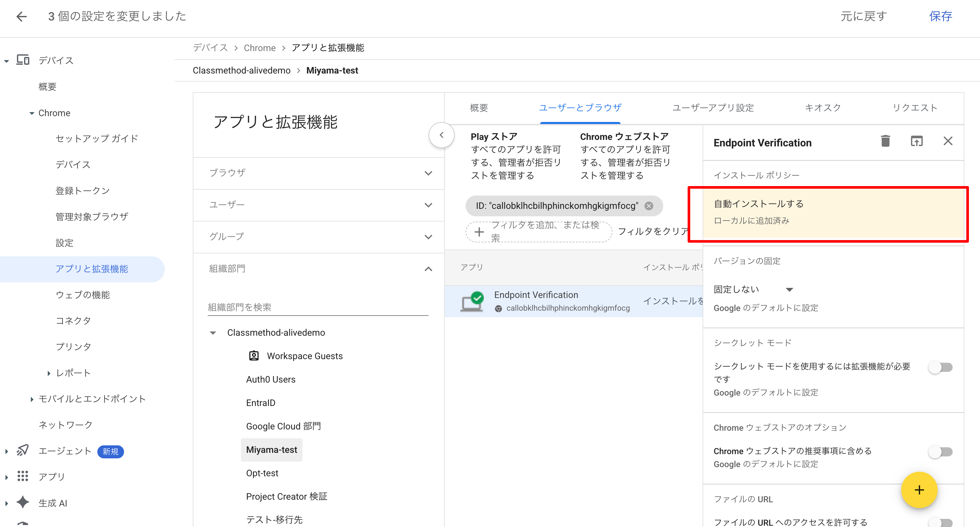Screen dimensions: 980x527
Task: Switch to the 概要 tab
Action: 479,108
